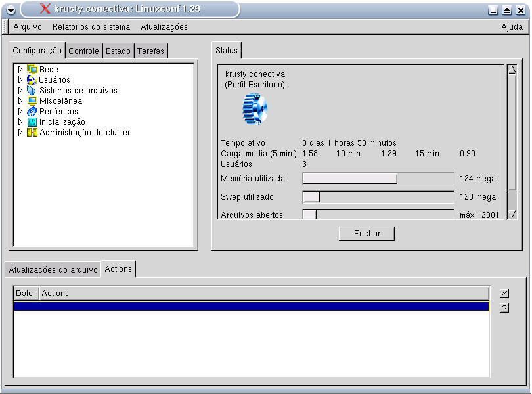Select the Rede tree item label
This screenshot has width=532, height=394.
(x=49, y=69)
